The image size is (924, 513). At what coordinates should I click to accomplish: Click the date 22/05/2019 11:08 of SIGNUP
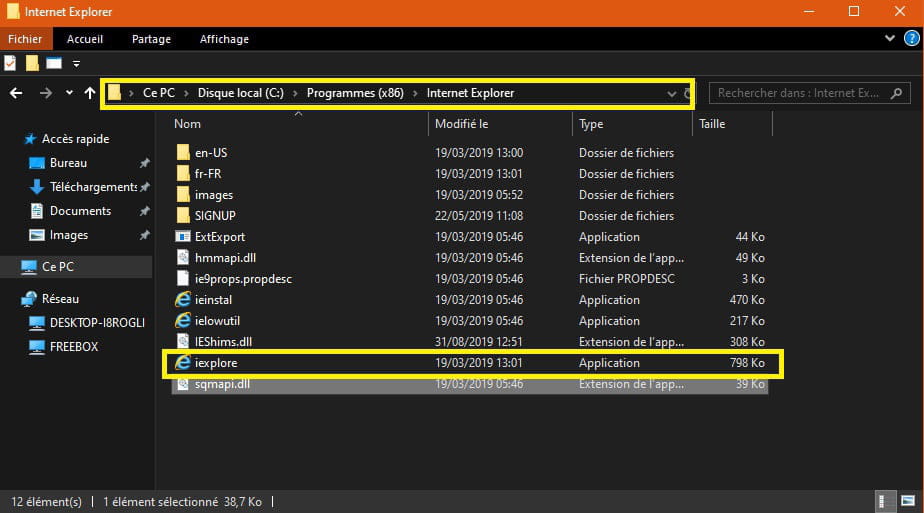pos(478,216)
